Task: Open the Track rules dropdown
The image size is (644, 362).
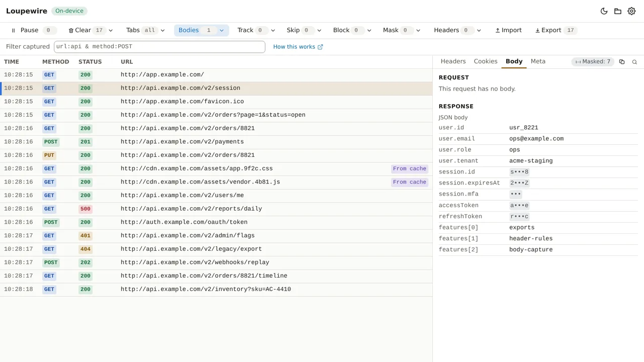Action: click(x=273, y=30)
